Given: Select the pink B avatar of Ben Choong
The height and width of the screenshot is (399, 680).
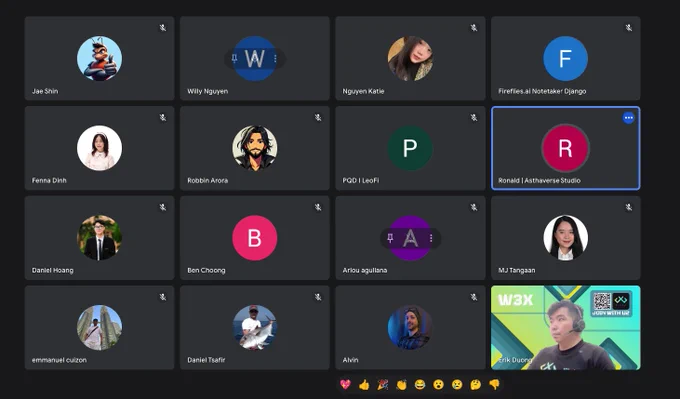Looking at the screenshot, I should tap(255, 238).
